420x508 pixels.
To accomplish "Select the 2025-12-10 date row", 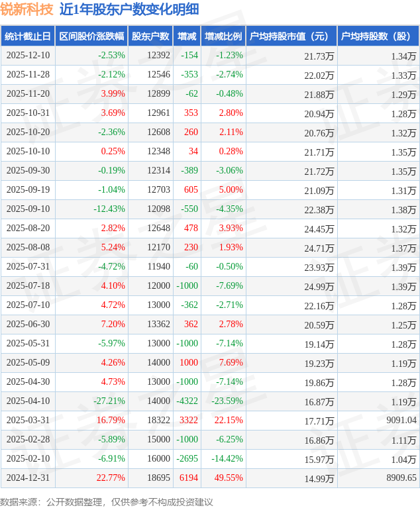I will click(x=28, y=56).
